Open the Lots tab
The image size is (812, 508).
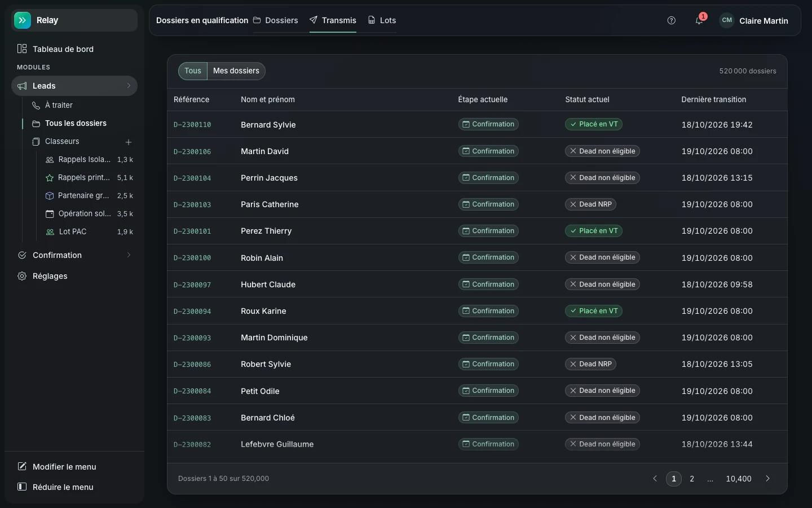click(382, 20)
